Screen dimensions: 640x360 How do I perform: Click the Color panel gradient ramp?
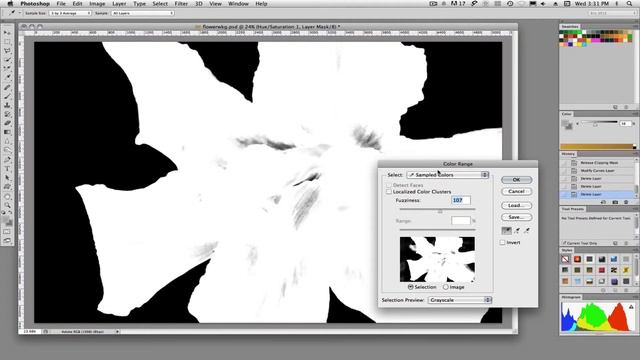598,147
